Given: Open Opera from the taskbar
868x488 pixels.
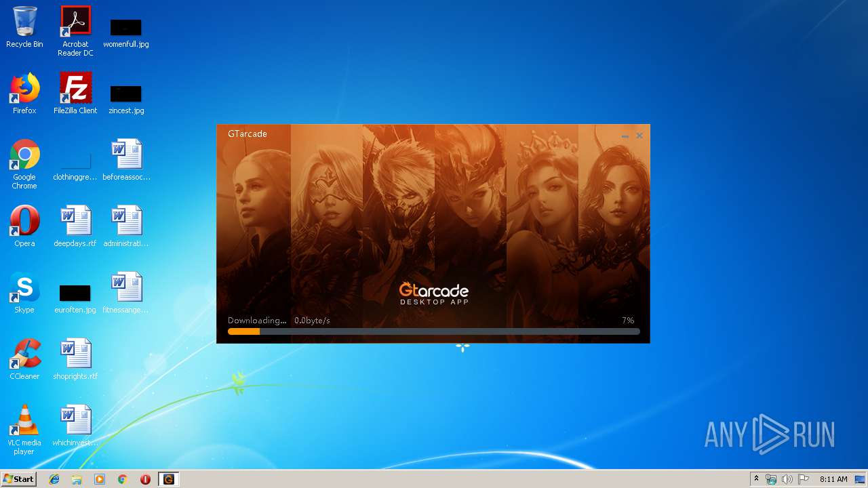Looking at the screenshot, I should pyautogui.click(x=145, y=479).
